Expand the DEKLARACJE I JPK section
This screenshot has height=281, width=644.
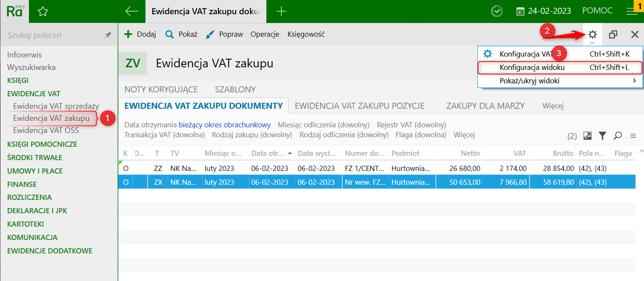click(x=37, y=211)
